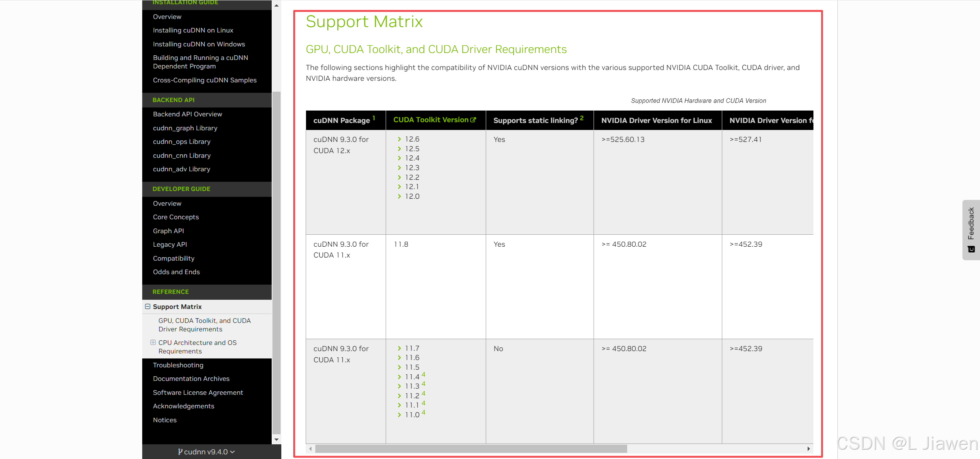Viewport: 980px width, 459px height.
Task: Open the CUDA 11.5 toolkit link
Action: (412, 367)
